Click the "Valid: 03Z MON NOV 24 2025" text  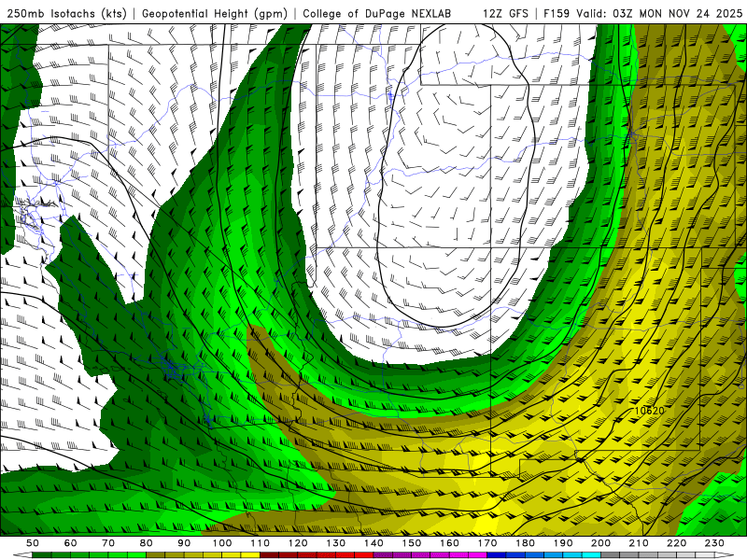[659, 13]
